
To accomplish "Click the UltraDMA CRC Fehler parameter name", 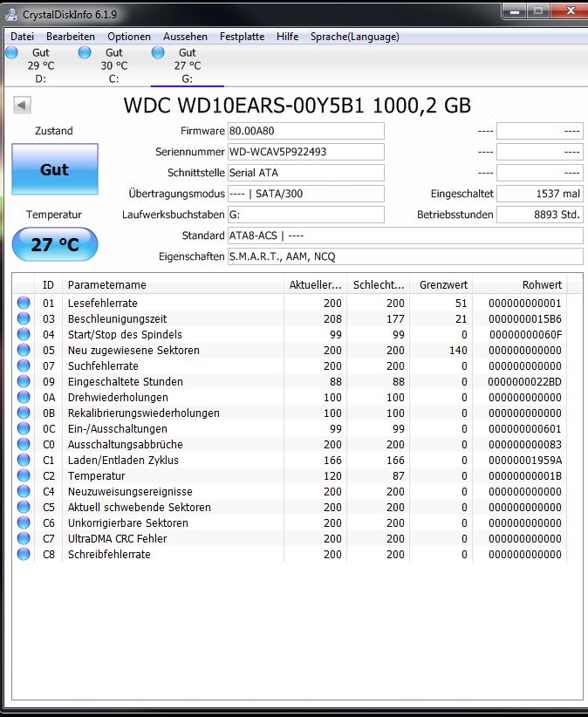I will [118, 539].
